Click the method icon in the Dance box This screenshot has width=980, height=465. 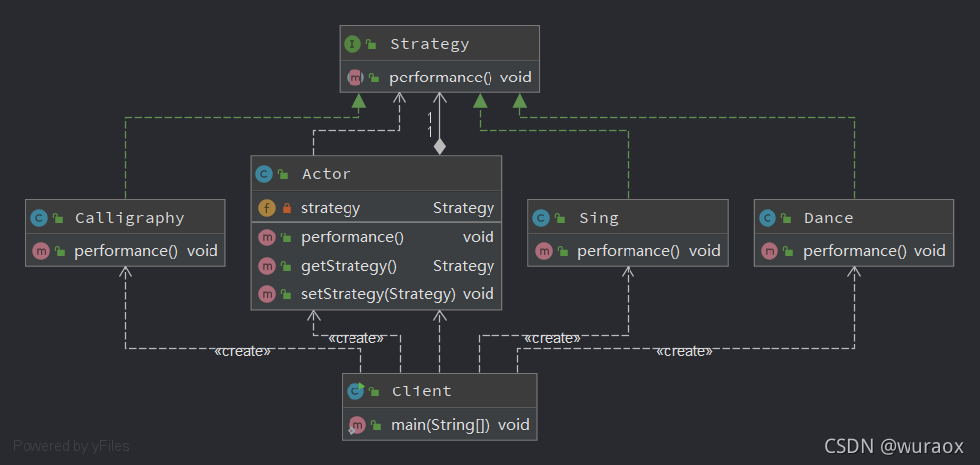pos(770,251)
